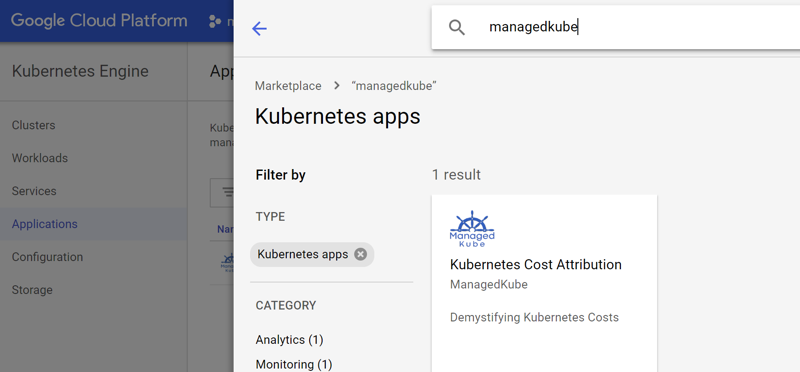Screen dimensions: 800x372
Task: Click the search magnifier icon
Action: (457, 28)
